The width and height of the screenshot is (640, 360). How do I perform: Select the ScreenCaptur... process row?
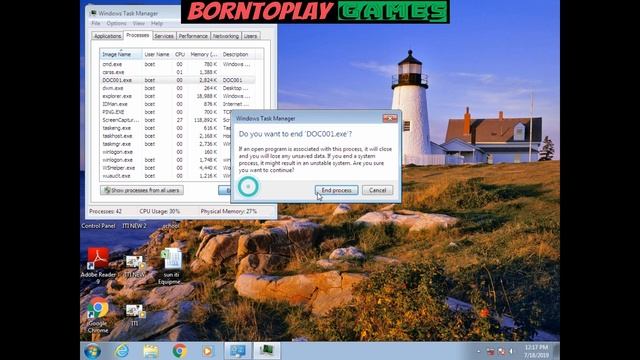(165, 120)
